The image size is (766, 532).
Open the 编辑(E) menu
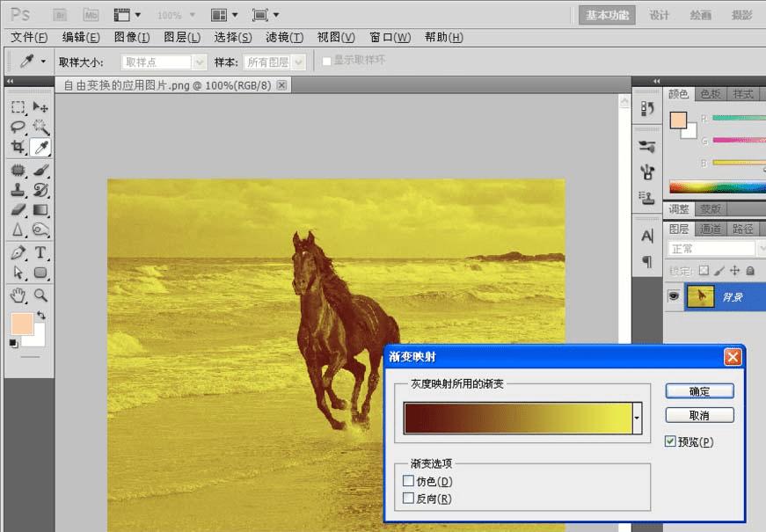tap(81, 37)
